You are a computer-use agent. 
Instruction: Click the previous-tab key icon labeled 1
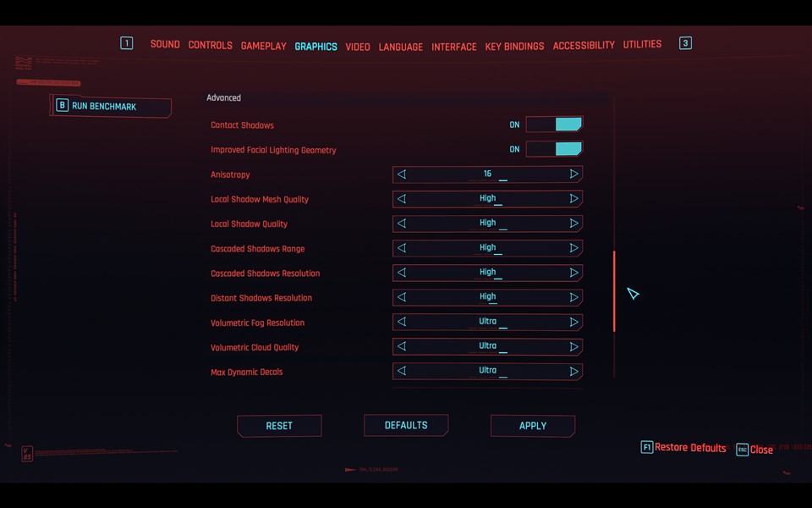pos(127,43)
